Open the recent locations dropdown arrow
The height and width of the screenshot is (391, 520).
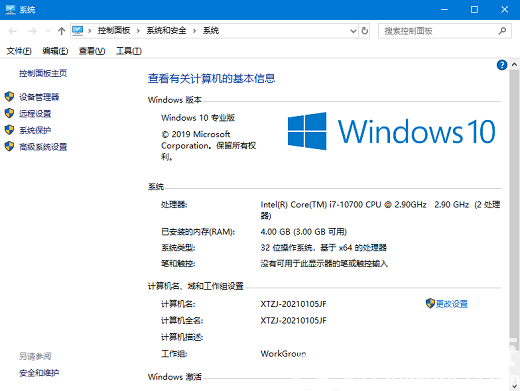(48, 31)
